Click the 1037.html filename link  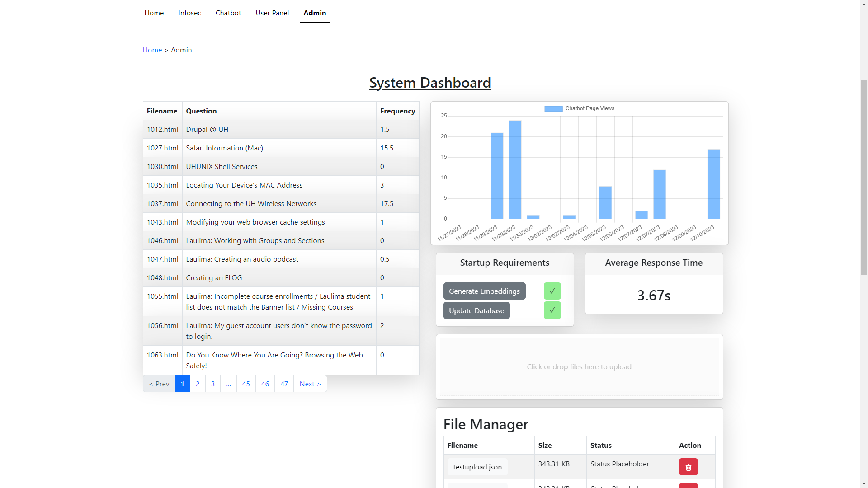coord(162,203)
